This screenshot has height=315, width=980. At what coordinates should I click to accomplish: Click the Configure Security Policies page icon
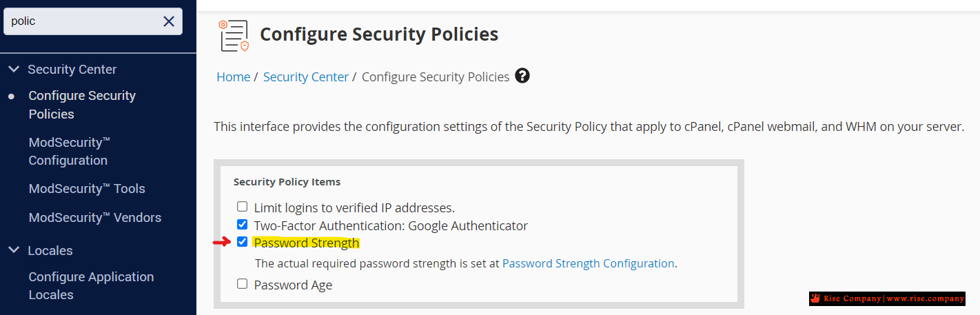234,36
